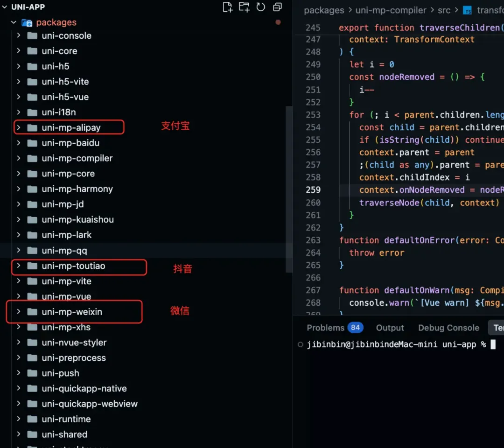Click the uni-h5-vue folder icon

point(32,97)
